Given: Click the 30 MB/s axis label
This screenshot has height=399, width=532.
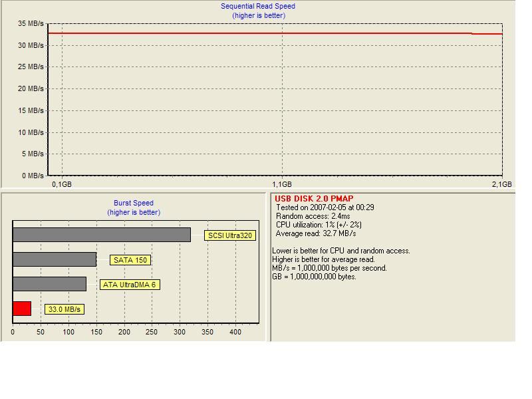Looking at the screenshot, I should [31, 45].
